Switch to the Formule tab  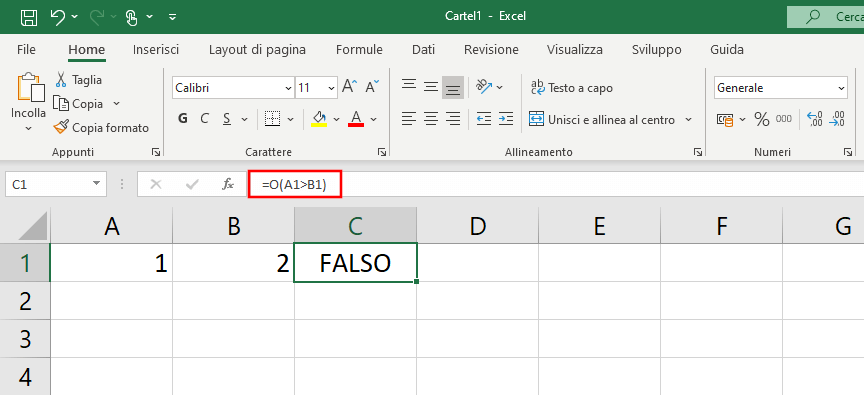(359, 50)
